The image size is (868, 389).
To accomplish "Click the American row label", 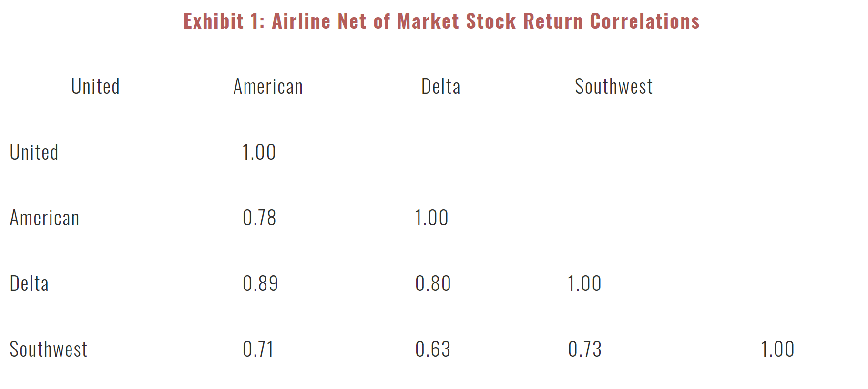I will (44, 218).
